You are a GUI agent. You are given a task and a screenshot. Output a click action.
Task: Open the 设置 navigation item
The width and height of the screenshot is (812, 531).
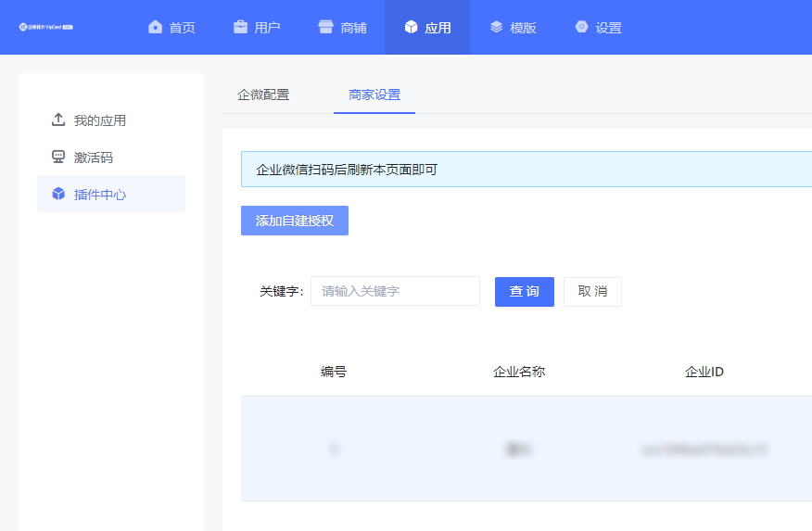598,28
